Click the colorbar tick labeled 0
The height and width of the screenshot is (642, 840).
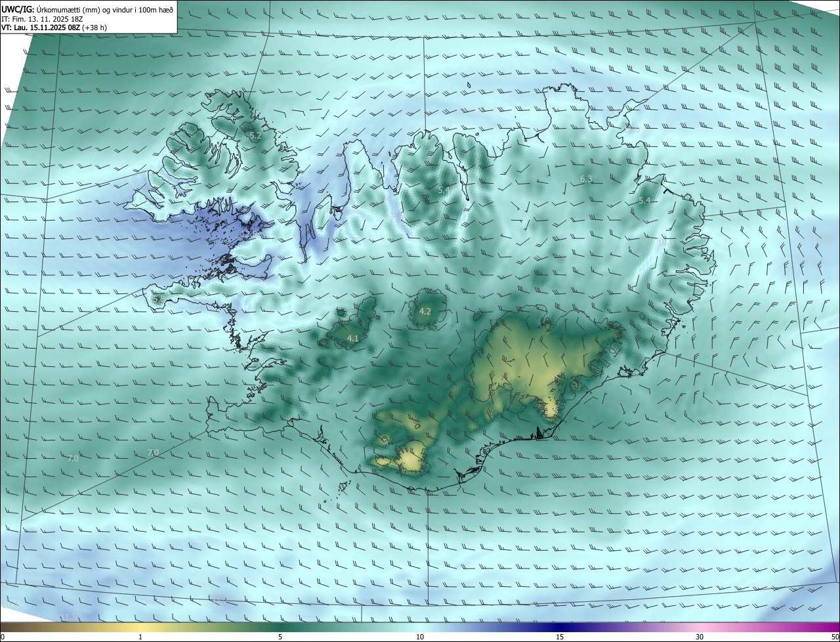tap(3, 637)
